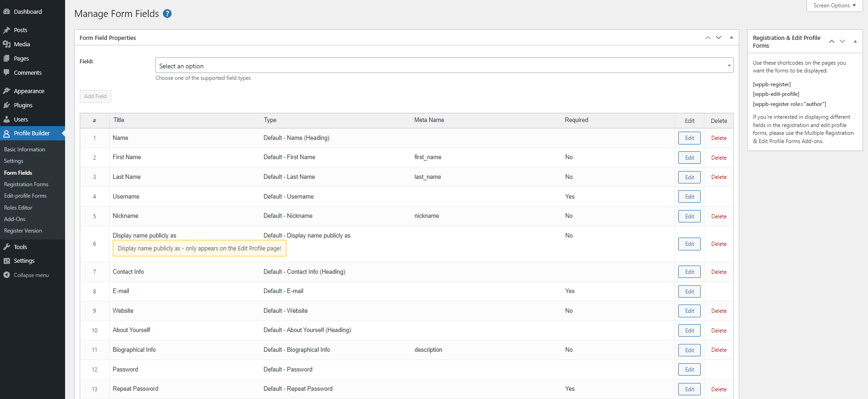Click the nickname meta name cell

427,216
